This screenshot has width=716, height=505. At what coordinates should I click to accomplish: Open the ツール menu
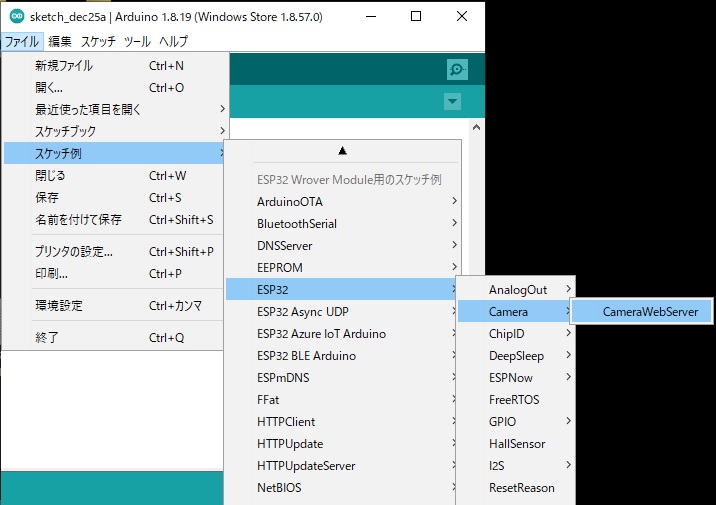pyautogui.click(x=137, y=42)
